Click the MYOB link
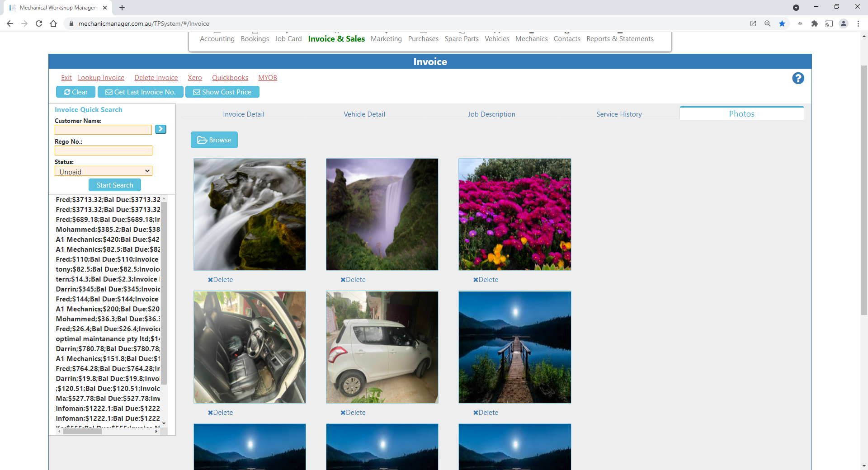This screenshot has width=868, height=470. coord(268,78)
